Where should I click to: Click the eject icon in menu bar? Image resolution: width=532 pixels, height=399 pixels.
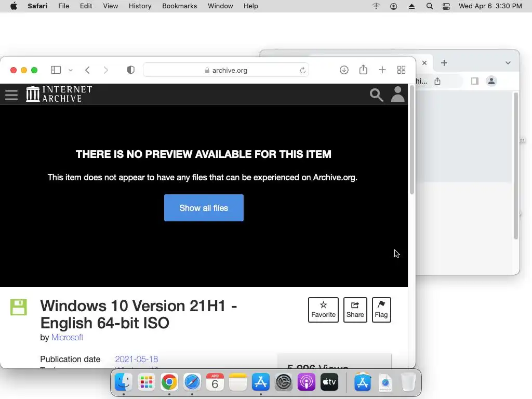pyautogui.click(x=411, y=6)
